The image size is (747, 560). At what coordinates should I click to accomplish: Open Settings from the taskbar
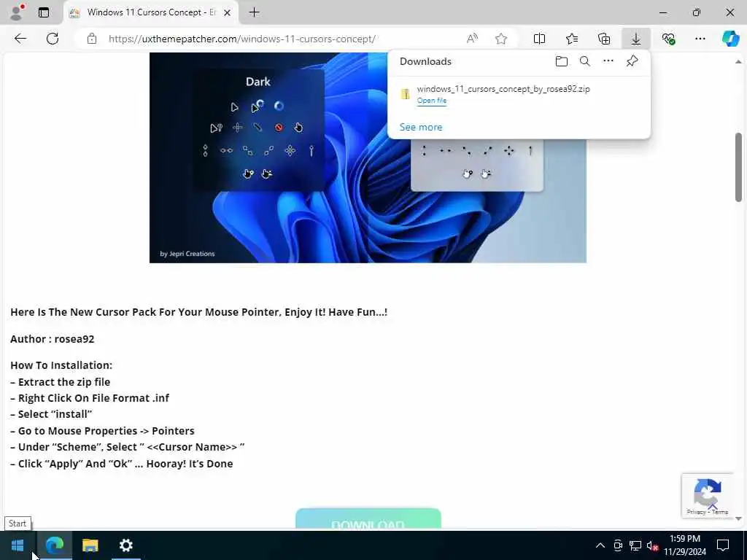pyautogui.click(x=125, y=545)
